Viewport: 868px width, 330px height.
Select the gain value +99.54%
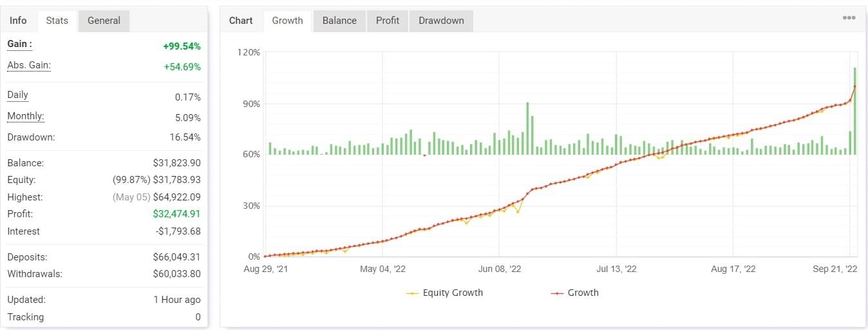coord(182,46)
